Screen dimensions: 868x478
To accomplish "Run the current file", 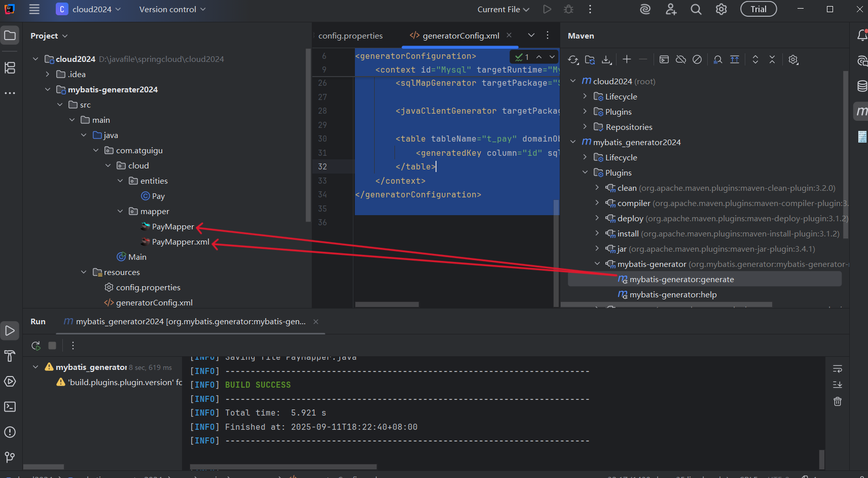I will (x=547, y=9).
